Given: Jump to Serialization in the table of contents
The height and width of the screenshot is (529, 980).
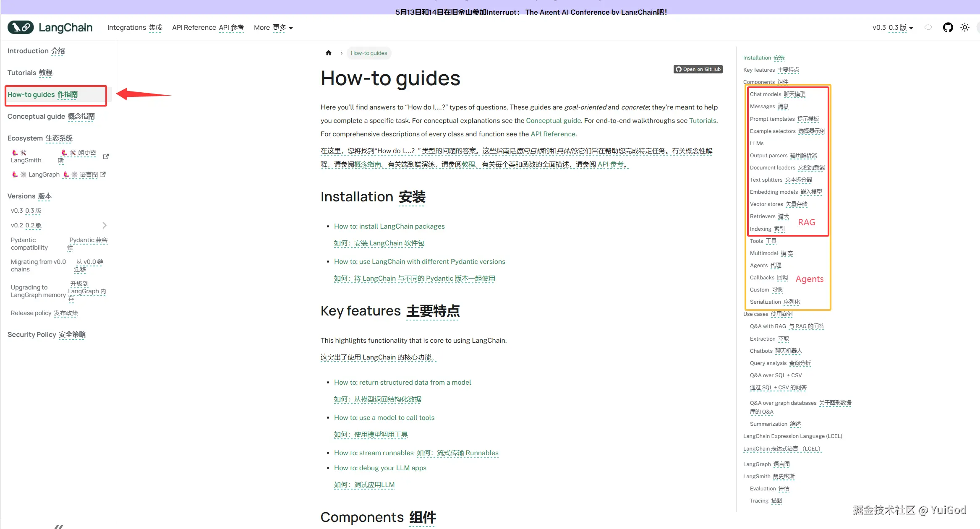Looking at the screenshot, I should click(775, 302).
